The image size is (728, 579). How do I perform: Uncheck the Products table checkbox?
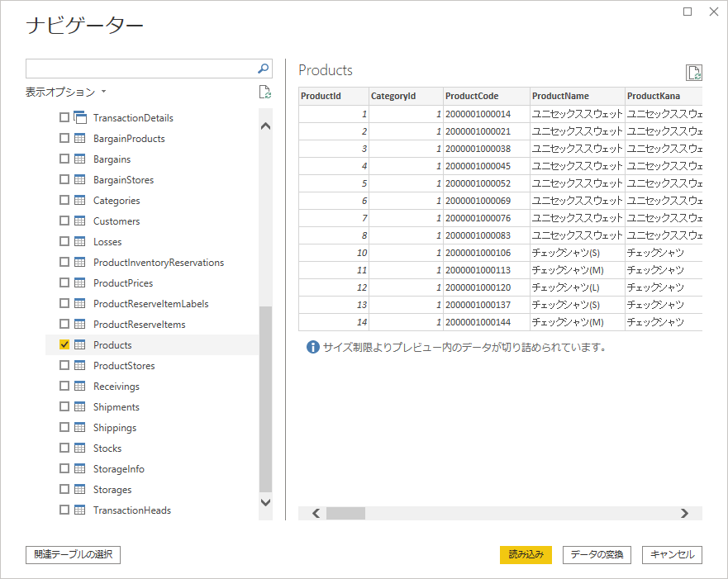(64, 345)
